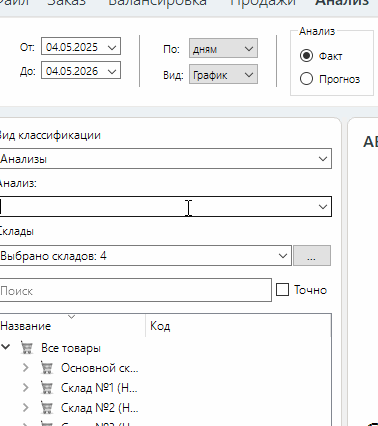Expand the Основной ск... tree node
The height and width of the screenshot is (426, 378).
[x=26, y=368]
